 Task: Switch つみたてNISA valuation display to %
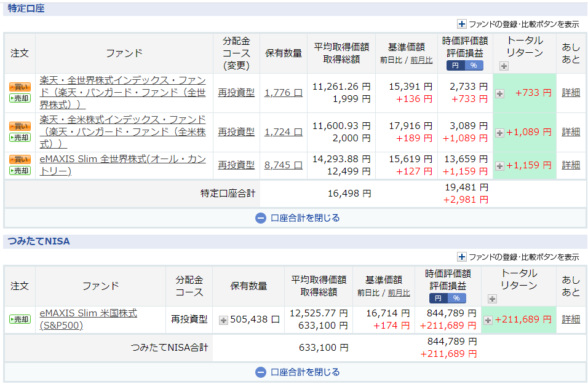(x=457, y=298)
